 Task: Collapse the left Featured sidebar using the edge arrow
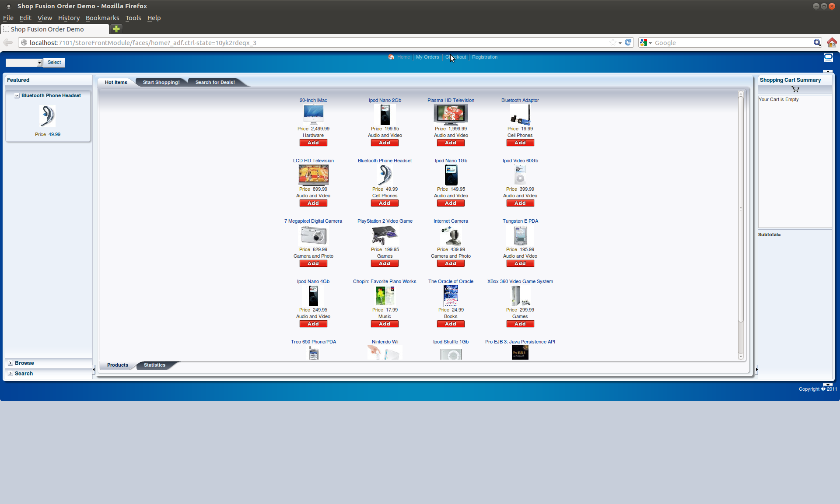click(93, 369)
